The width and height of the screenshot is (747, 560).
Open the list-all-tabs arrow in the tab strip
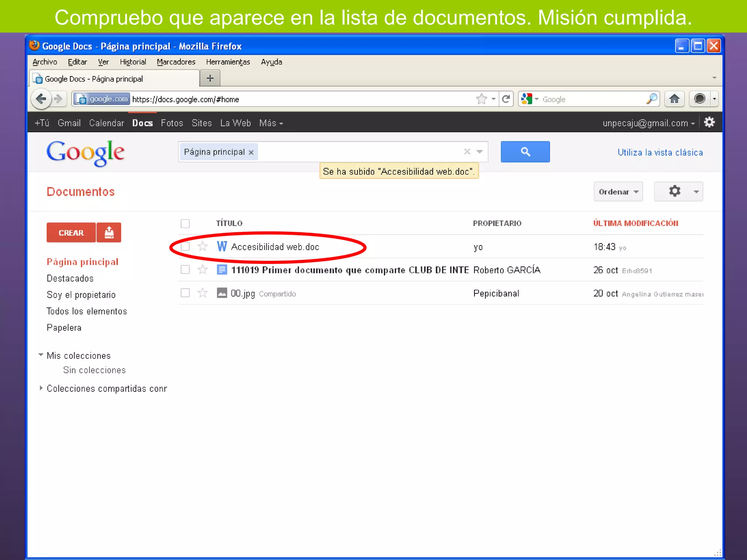714,78
